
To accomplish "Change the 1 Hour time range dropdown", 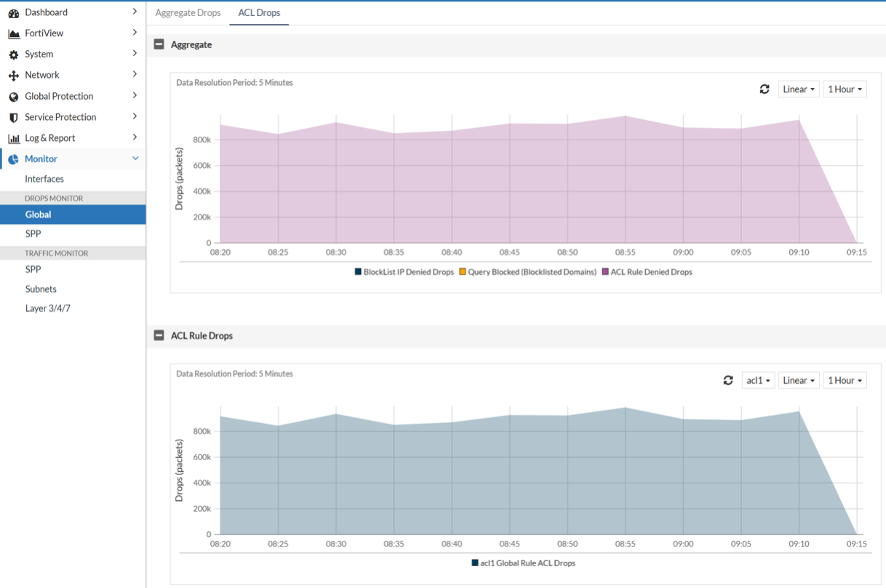I will tap(845, 89).
